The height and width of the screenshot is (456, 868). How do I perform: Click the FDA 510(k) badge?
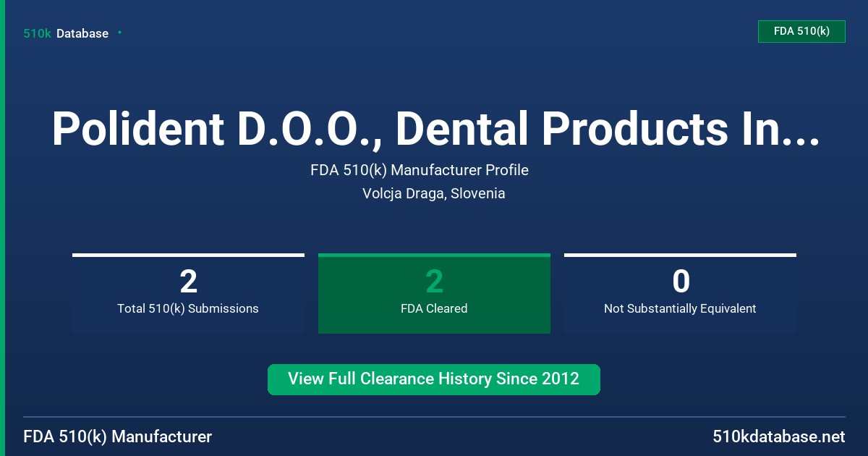pos(801,31)
